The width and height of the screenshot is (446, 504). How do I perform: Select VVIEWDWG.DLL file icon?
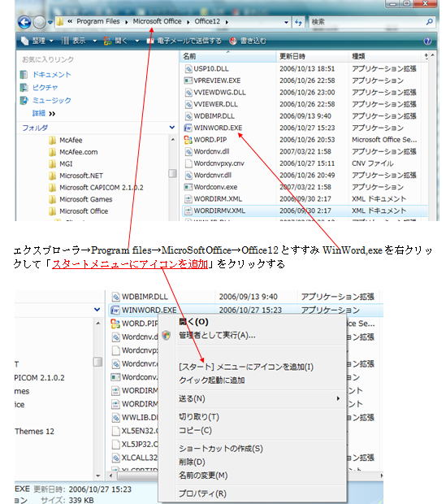click(x=188, y=92)
